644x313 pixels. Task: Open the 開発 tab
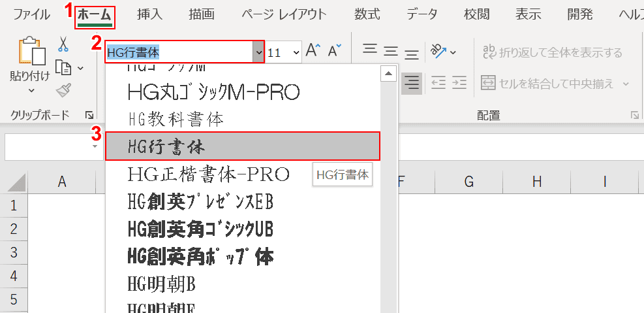point(580,15)
